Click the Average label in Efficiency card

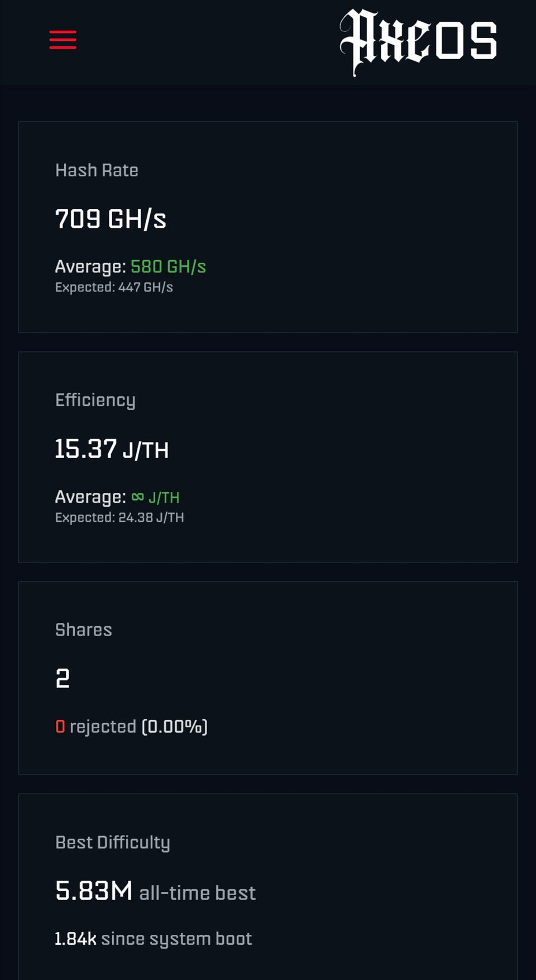click(x=90, y=497)
